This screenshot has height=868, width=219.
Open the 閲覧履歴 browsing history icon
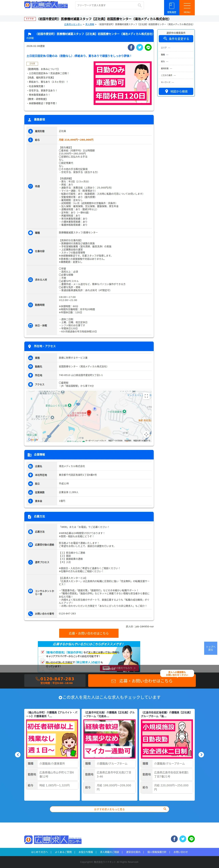pyautogui.click(x=171, y=7)
